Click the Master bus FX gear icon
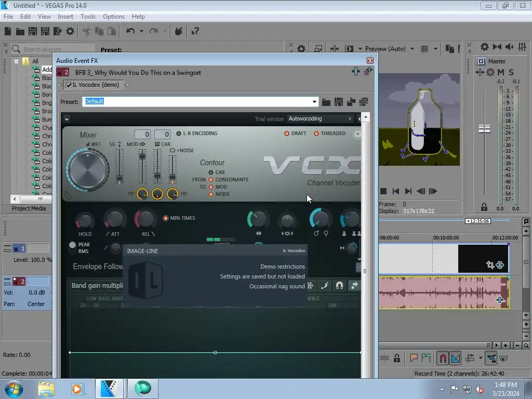532x399 pixels. (490, 72)
